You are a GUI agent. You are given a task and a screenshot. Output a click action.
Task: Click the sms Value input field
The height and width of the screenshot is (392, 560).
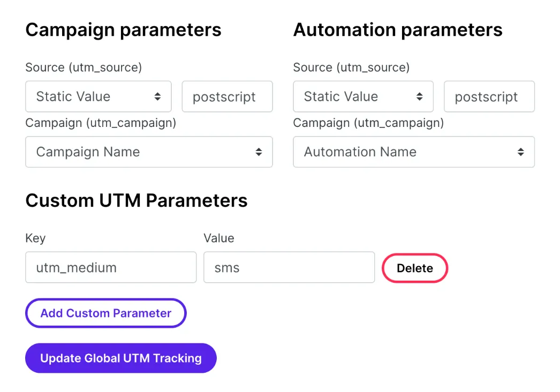(x=289, y=267)
